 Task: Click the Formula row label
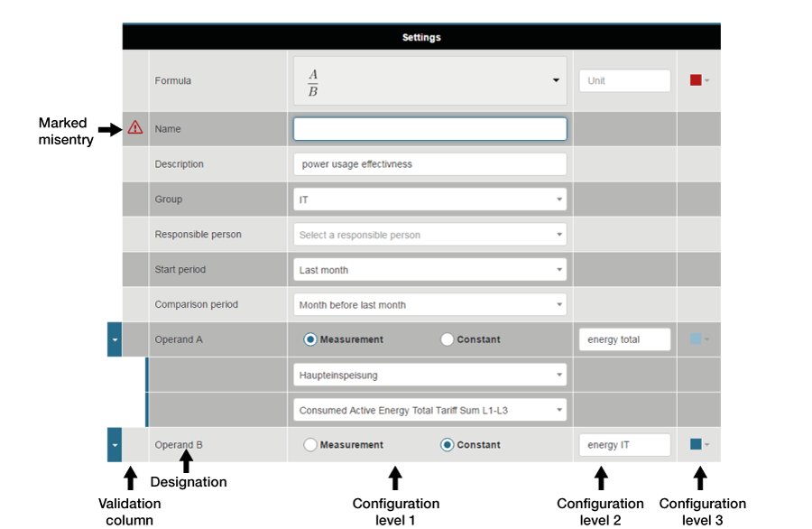pyautogui.click(x=173, y=81)
